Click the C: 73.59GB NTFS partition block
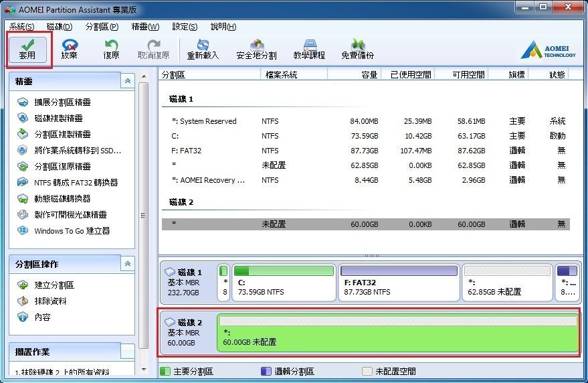The image size is (588, 383). (x=284, y=283)
